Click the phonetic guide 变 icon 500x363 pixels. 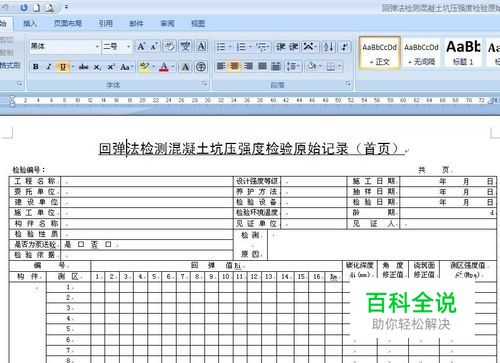[185, 46]
